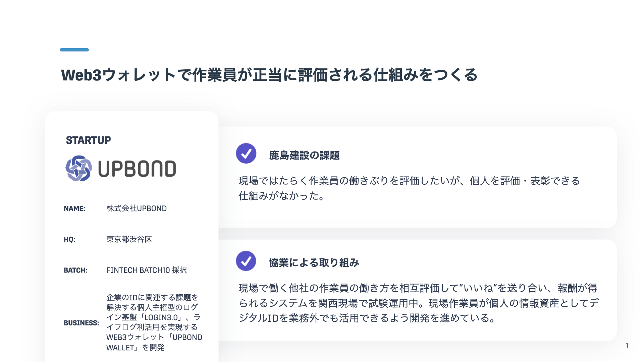Viewport: 644px width, 362px height.
Task: Click the checkmark icon beside 鹿島建設の課題
Action: click(246, 154)
